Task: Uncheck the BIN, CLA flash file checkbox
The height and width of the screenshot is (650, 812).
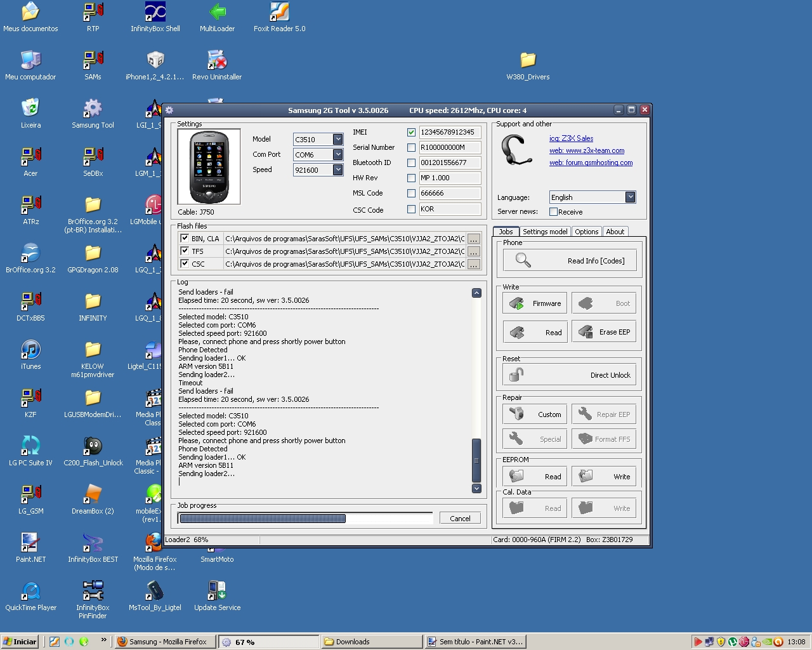Action: click(185, 238)
